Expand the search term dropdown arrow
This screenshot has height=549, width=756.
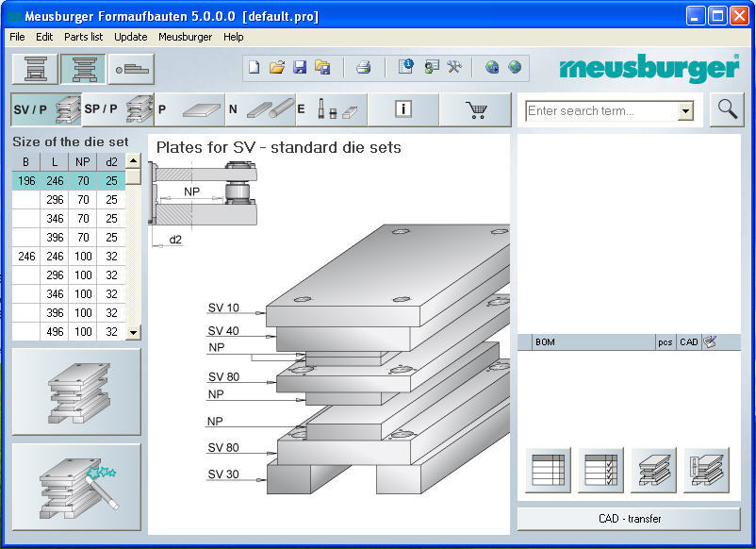coord(685,111)
